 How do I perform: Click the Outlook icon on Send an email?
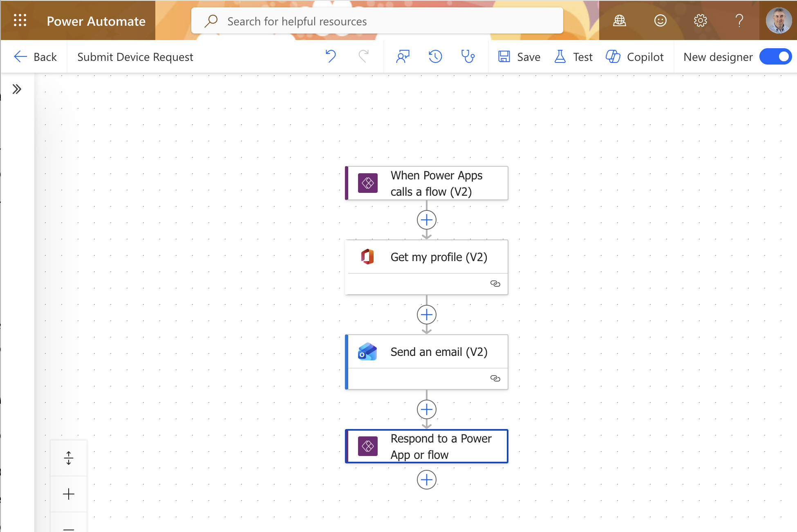(x=367, y=351)
